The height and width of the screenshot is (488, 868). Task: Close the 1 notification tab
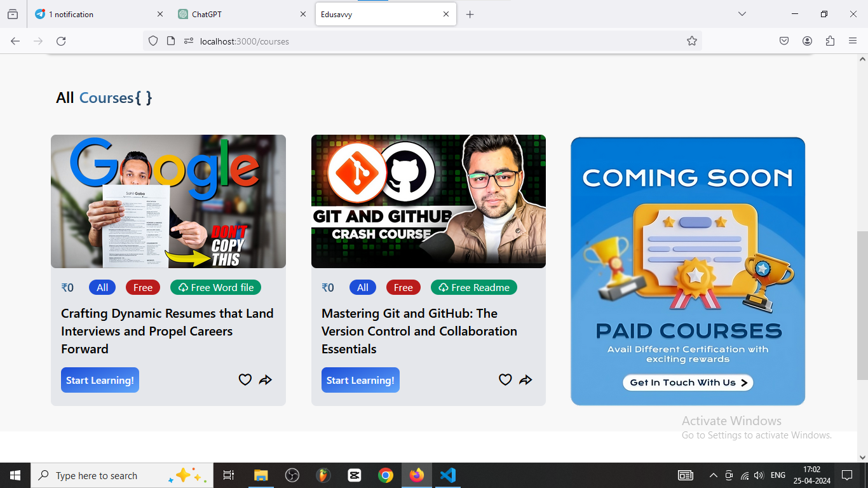pyautogui.click(x=159, y=14)
